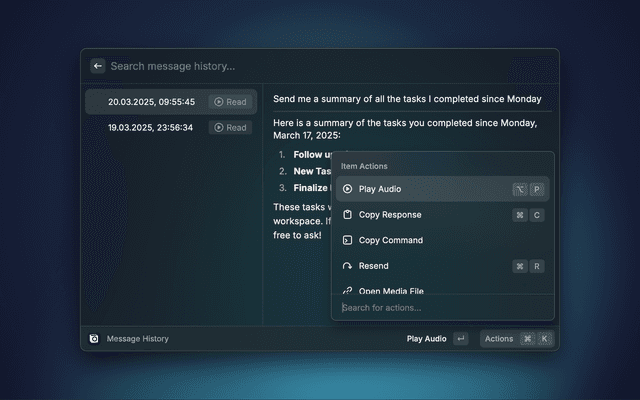The width and height of the screenshot is (640, 400).
Task: Click the Open Media File link icon
Action: point(347,290)
